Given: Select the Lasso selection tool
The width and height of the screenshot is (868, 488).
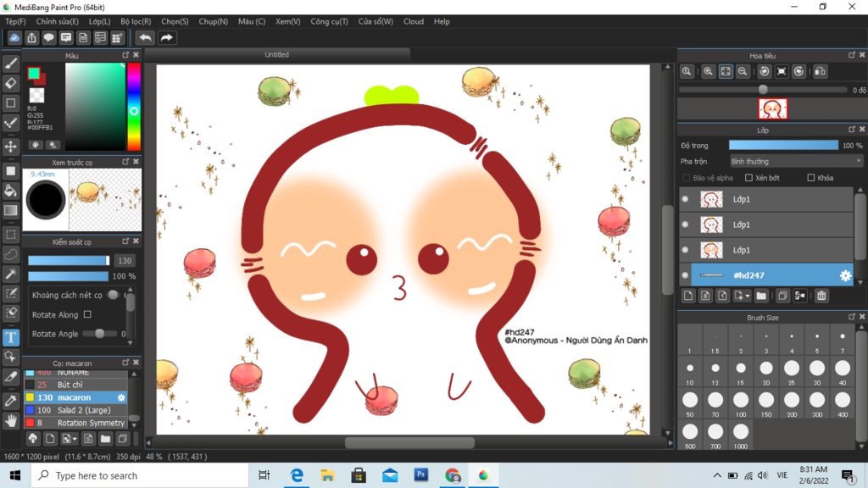Looking at the screenshot, I should click(x=10, y=254).
